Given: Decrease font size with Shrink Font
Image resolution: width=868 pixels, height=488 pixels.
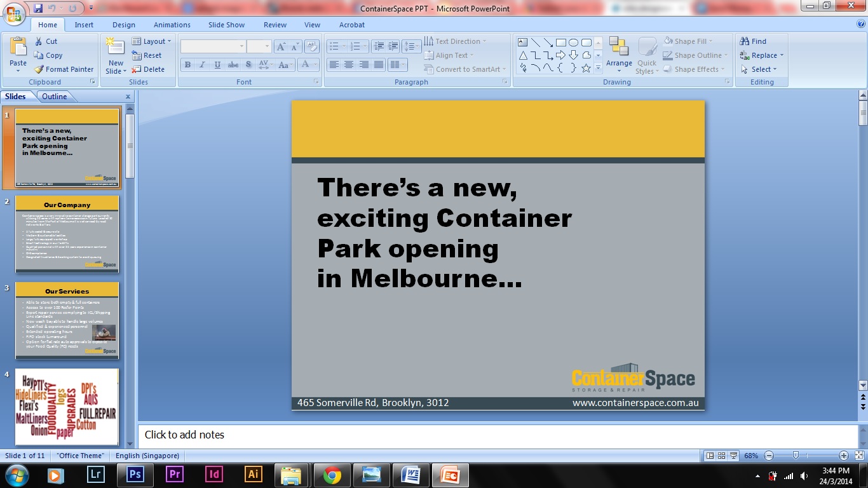Looking at the screenshot, I should [x=295, y=46].
